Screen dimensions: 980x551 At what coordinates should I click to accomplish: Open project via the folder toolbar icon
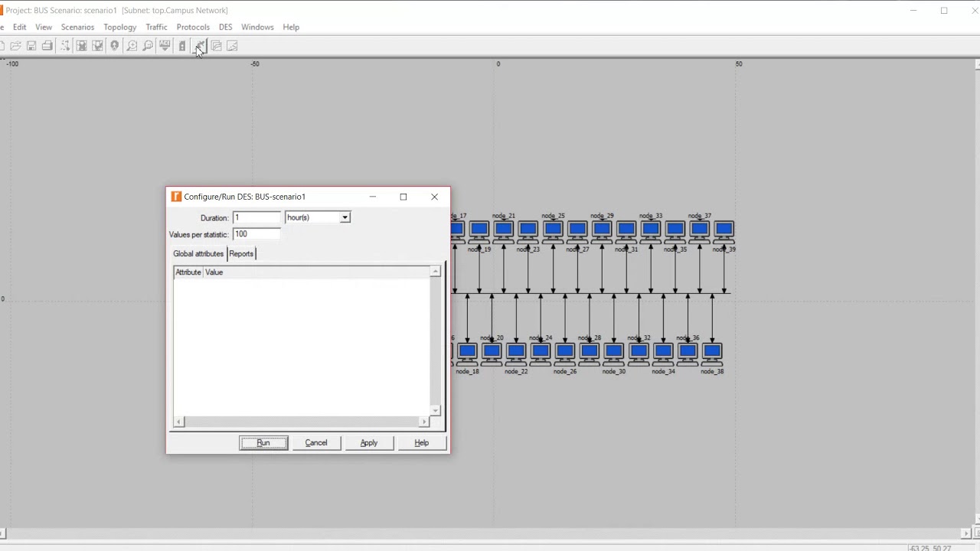[15, 46]
